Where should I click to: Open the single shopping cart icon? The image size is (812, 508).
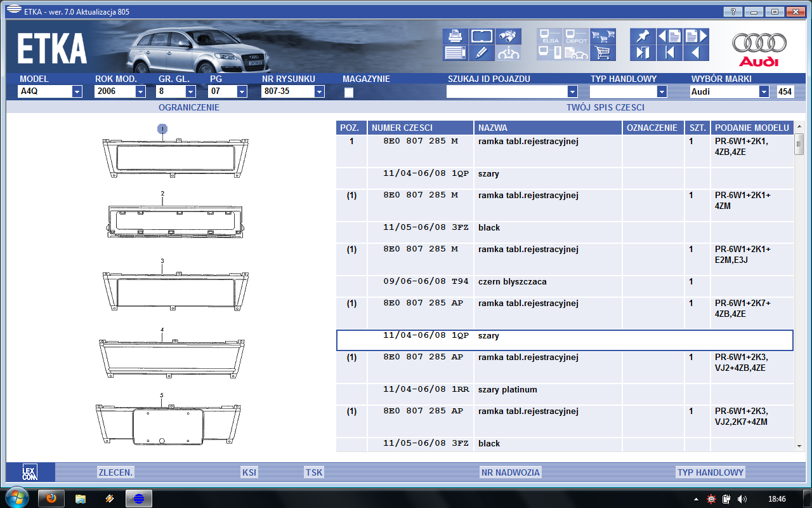pyautogui.click(x=603, y=53)
